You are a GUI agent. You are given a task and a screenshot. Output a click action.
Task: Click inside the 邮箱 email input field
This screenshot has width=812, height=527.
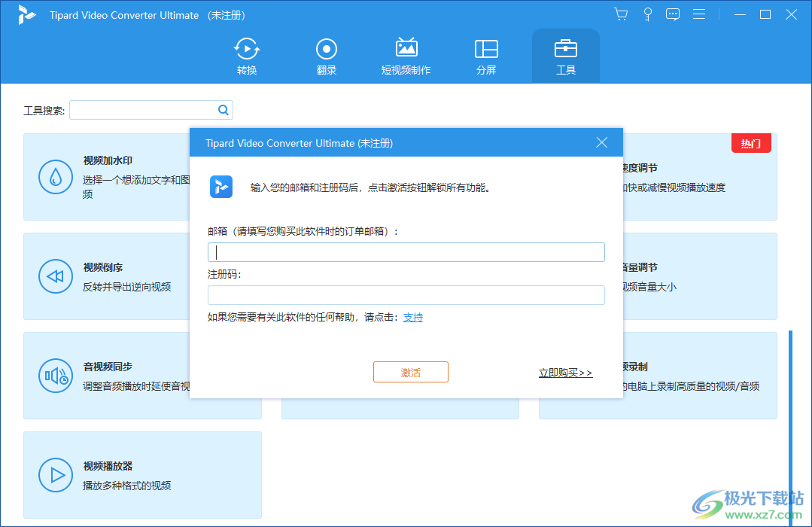pyautogui.click(x=406, y=251)
